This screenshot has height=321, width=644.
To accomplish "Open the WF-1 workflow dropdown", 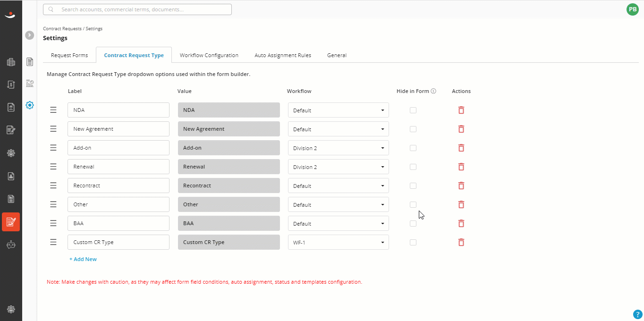I will 339,242.
